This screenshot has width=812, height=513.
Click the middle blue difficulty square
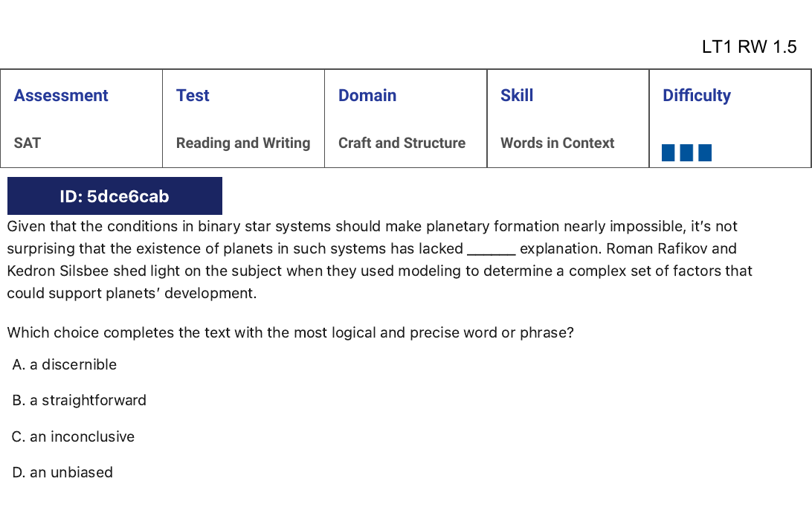(x=686, y=152)
